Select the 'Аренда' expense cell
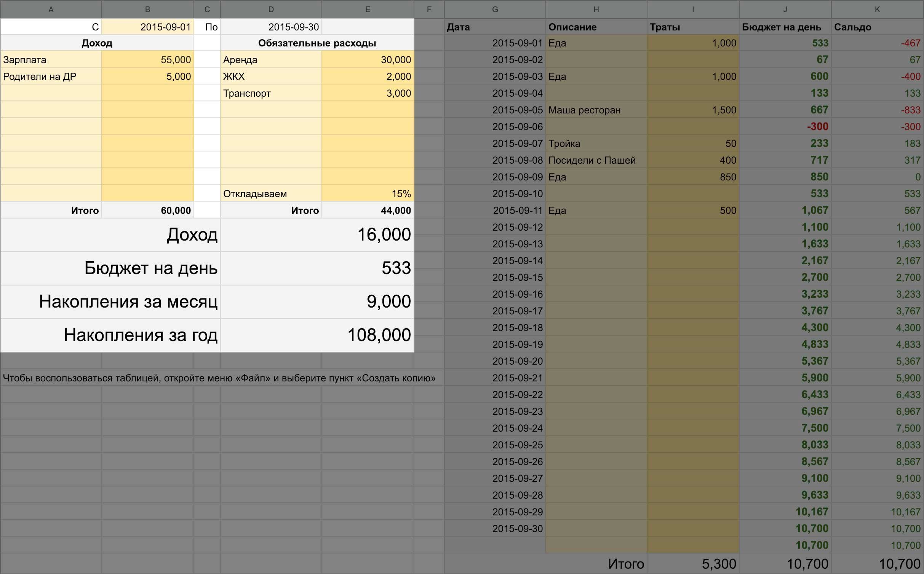 point(271,60)
